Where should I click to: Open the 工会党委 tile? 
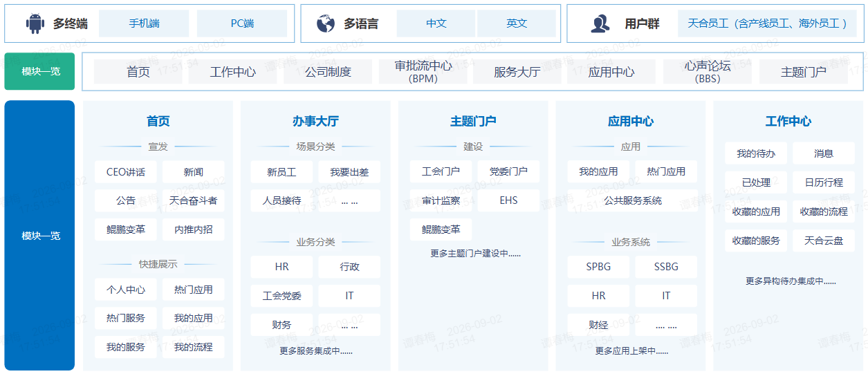point(281,296)
